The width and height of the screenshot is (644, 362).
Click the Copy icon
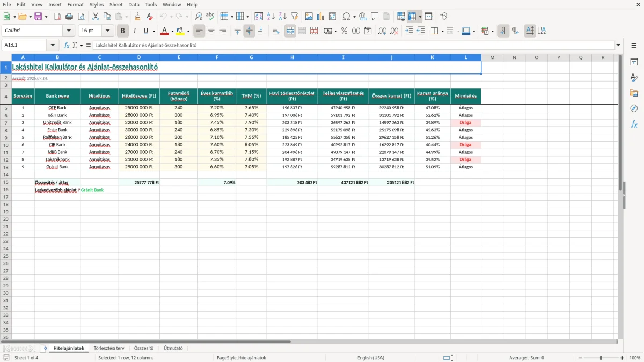(x=107, y=17)
